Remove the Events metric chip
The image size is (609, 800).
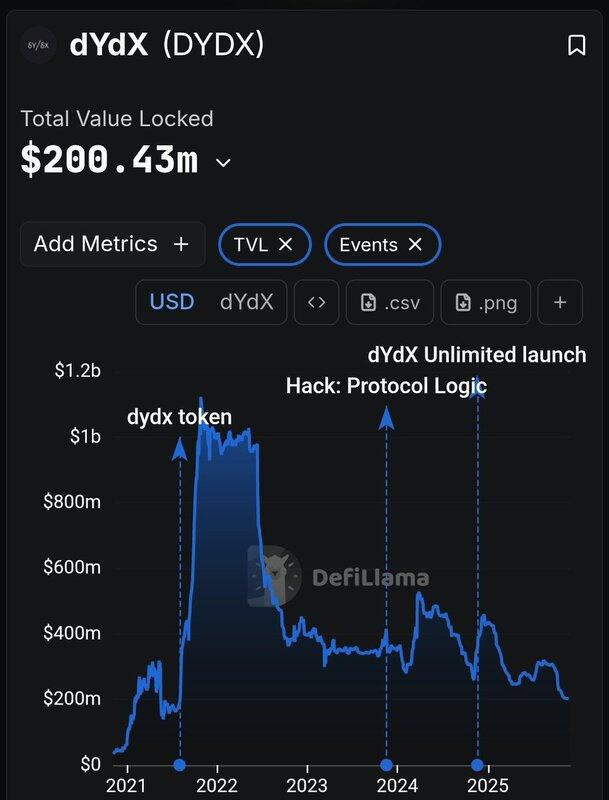415,244
